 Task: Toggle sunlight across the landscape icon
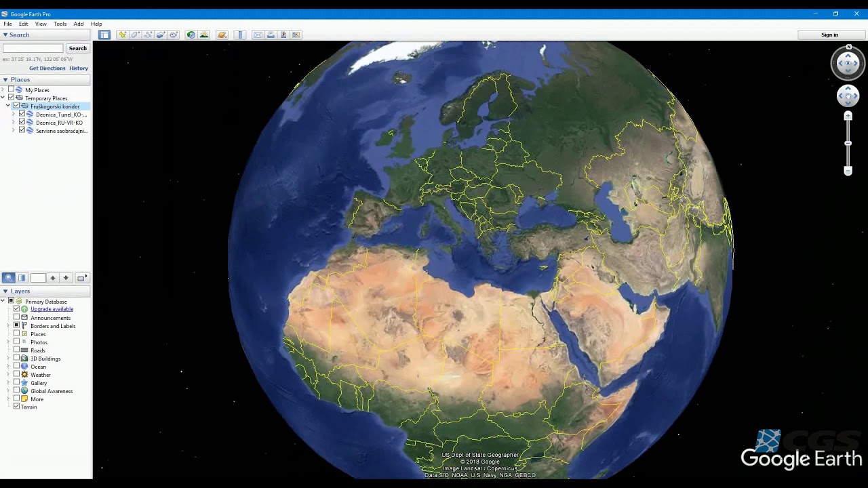204,35
